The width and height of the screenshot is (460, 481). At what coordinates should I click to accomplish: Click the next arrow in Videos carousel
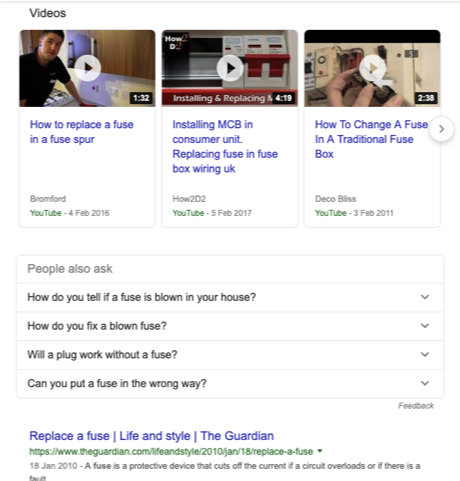(442, 129)
